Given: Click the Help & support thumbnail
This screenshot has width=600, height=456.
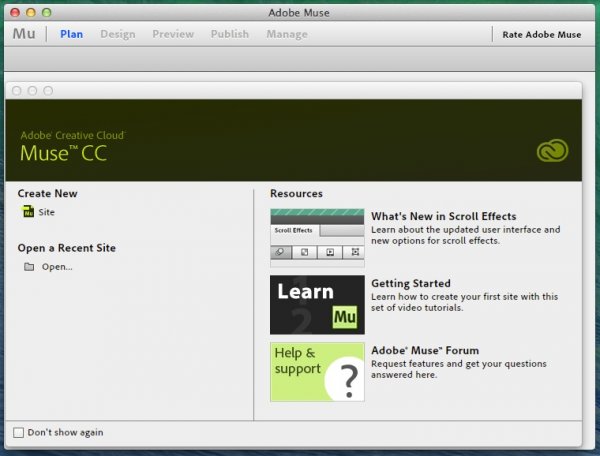Looking at the screenshot, I should point(317,372).
